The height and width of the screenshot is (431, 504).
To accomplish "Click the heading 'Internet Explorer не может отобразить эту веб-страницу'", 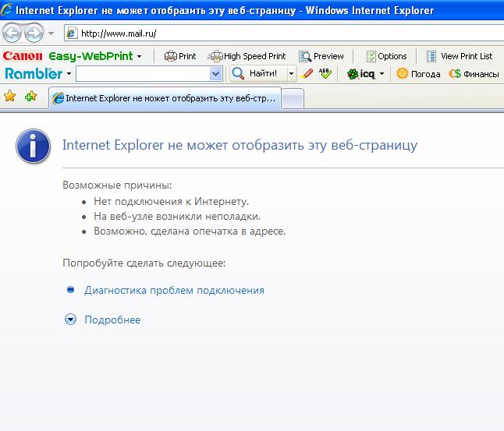I will click(240, 145).
